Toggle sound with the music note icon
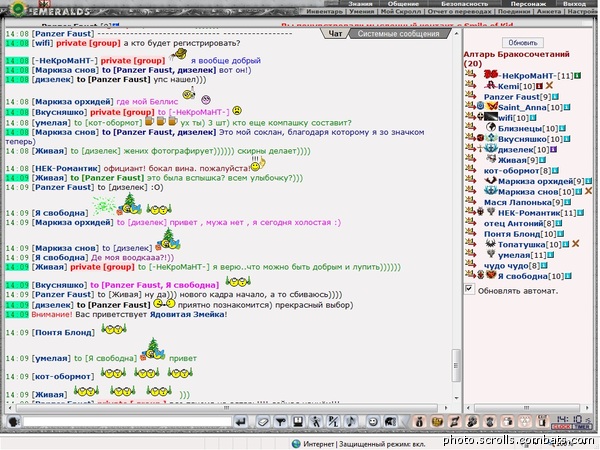The height and width of the screenshot is (450, 600). pos(351,422)
